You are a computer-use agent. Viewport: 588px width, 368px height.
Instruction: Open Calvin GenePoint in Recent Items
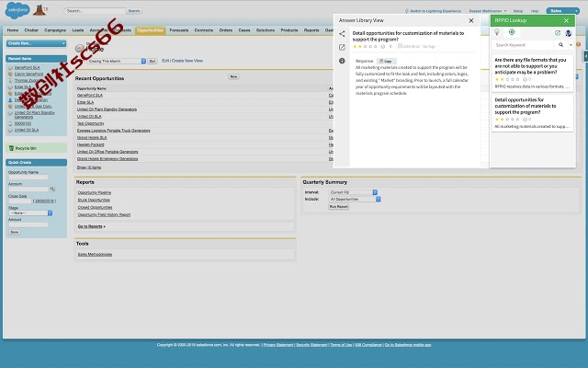pos(28,74)
